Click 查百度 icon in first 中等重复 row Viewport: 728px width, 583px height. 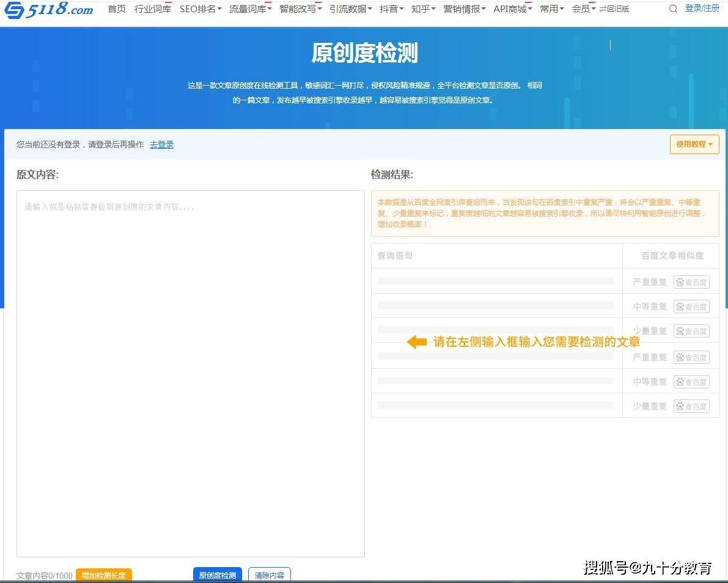691,306
